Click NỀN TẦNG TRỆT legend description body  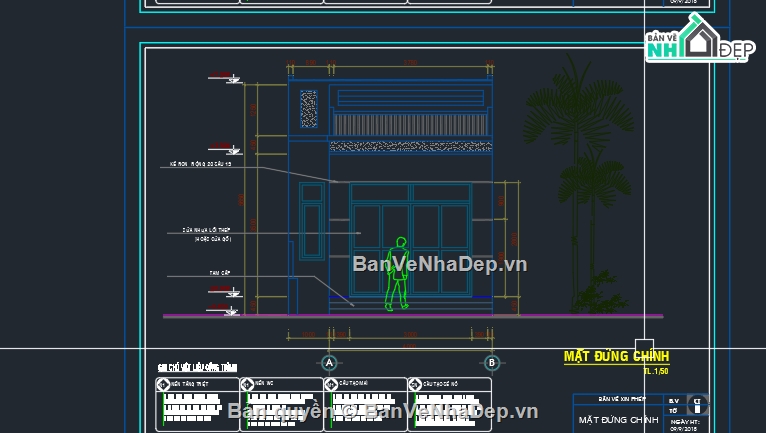point(193,408)
